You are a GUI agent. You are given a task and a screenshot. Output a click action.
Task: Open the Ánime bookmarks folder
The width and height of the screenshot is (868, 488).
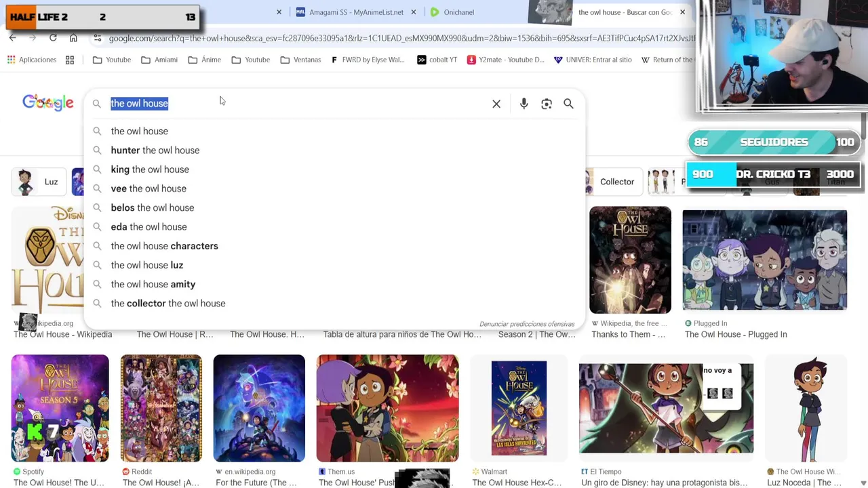point(205,60)
